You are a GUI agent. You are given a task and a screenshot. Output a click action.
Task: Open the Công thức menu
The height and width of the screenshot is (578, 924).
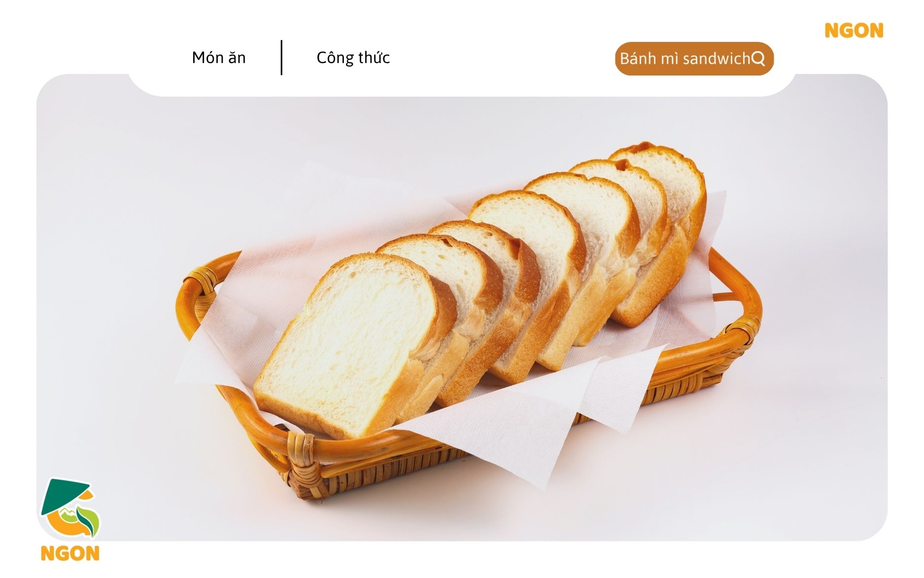tap(353, 58)
